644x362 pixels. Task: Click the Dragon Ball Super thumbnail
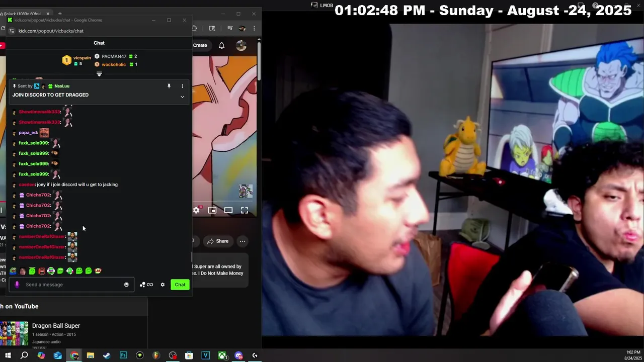[x=14, y=333]
